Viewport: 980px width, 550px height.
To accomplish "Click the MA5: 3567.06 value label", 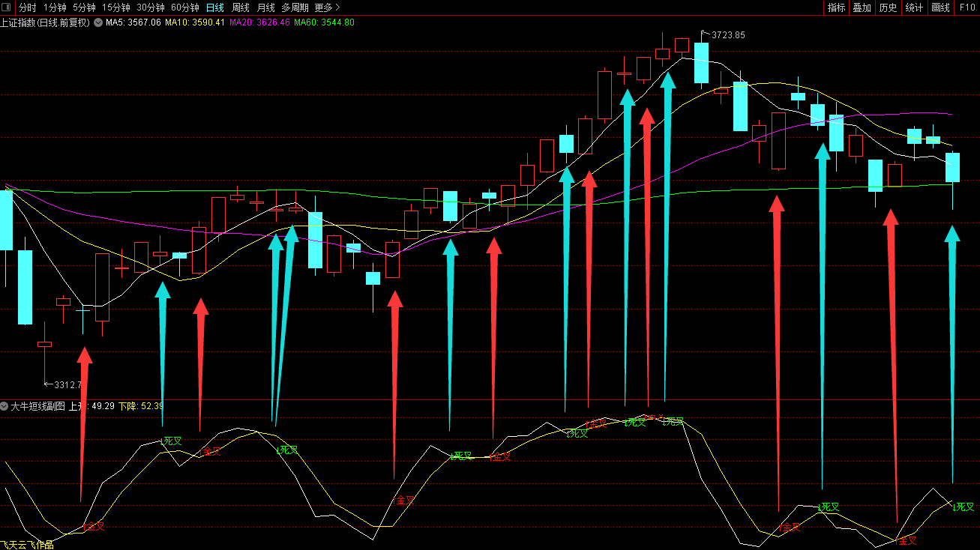I will tap(133, 22).
